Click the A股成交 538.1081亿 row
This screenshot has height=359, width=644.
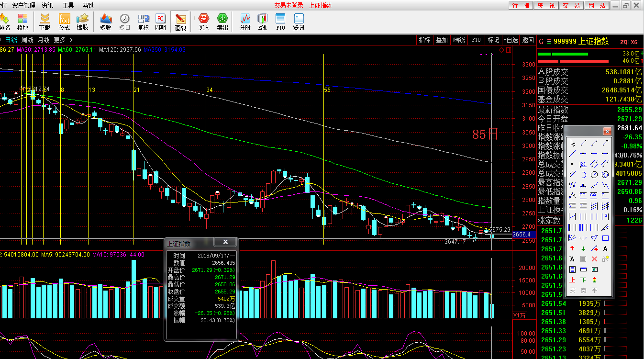(590, 72)
